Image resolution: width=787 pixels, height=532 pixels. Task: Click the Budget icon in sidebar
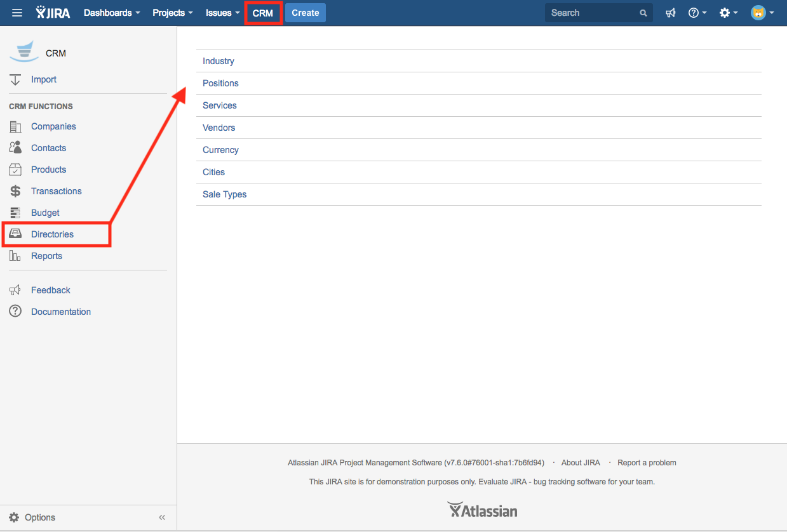(16, 213)
